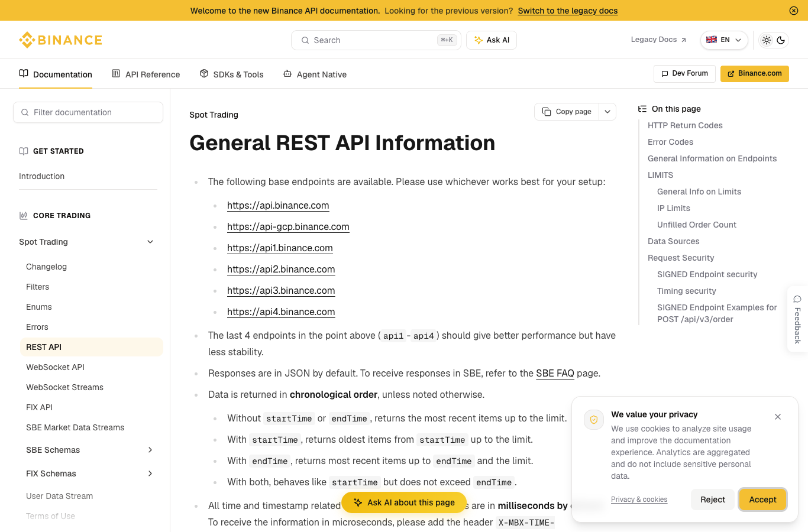Open the Feedback side tab
Image resolution: width=808 pixels, height=532 pixels.
pos(797,319)
